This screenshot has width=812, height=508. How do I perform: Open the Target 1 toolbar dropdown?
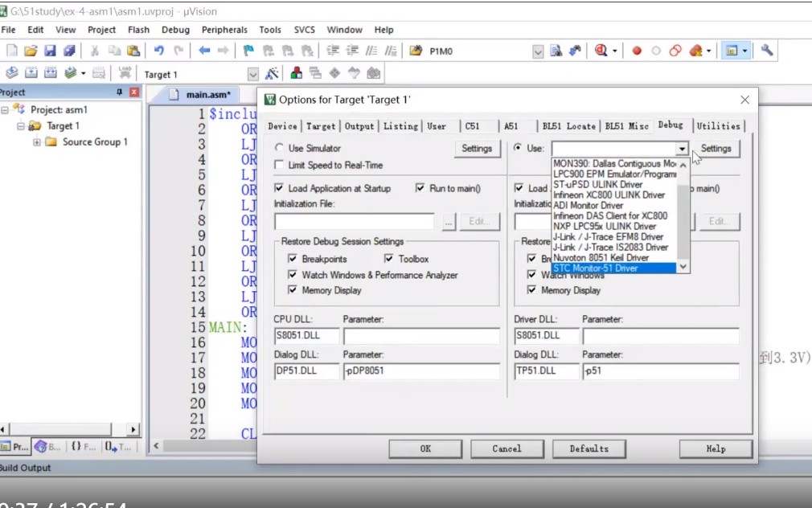tap(252, 75)
